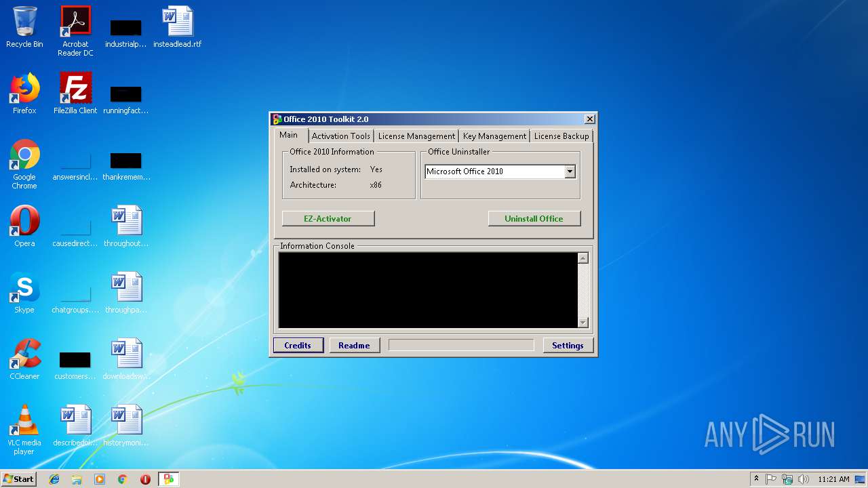Click console scrollbar down arrow
Screen dimensions: 868x488
tap(583, 323)
